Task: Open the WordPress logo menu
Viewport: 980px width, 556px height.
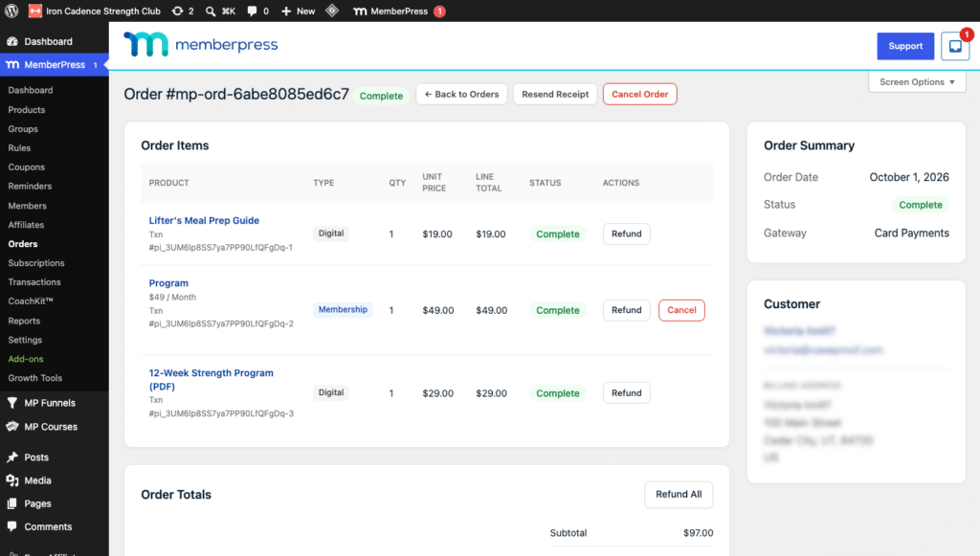Action: (11, 11)
